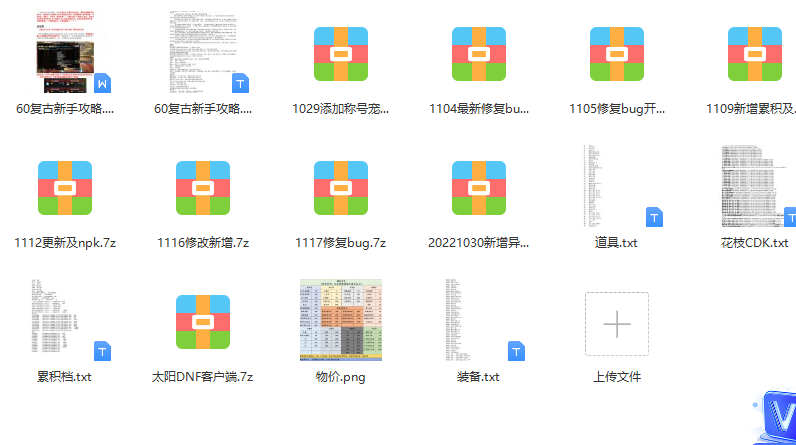Click the 1117修复bug.7z file name

click(x=341, y=243)
